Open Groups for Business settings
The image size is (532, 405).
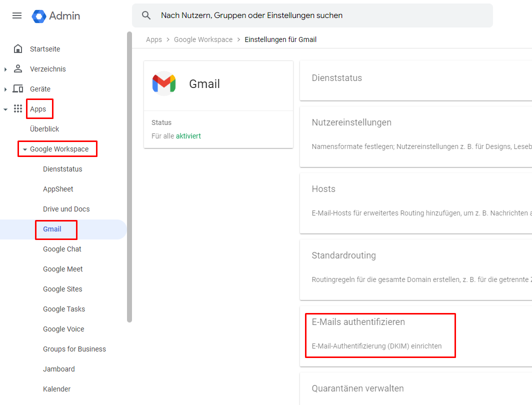(74, 349)
